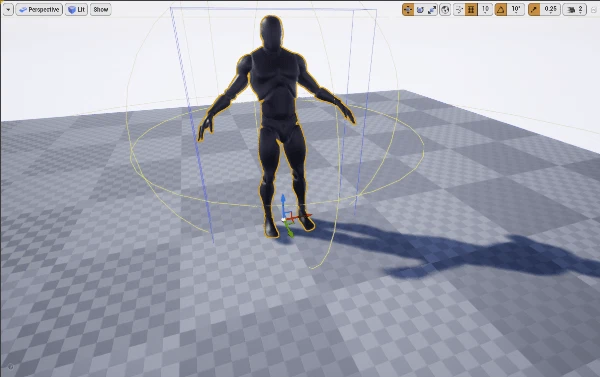Open rotation snap 10° dropdown

(516, 10)
